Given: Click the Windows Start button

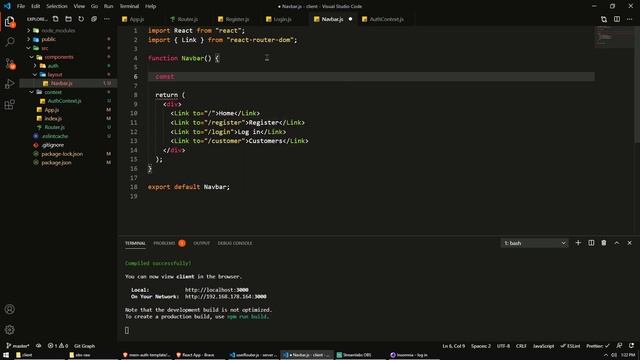Looking at the screenshot, I should pyautogui.click(x=6, y=355).
